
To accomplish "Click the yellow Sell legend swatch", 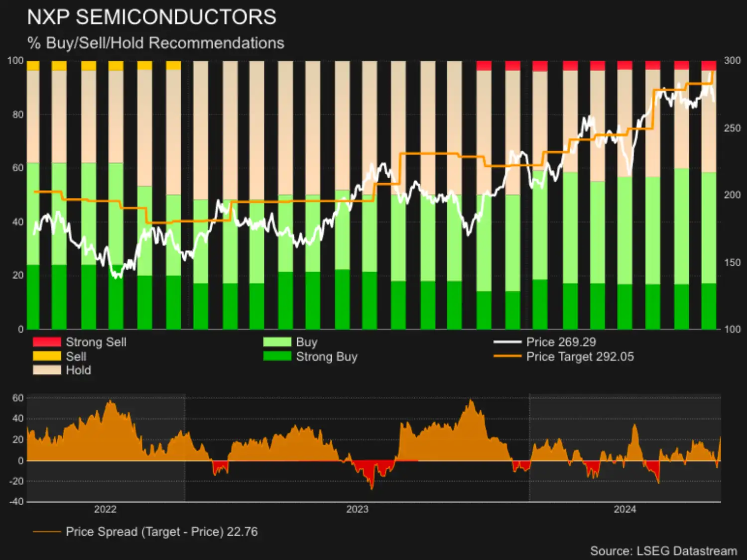I will click(47, 356).
